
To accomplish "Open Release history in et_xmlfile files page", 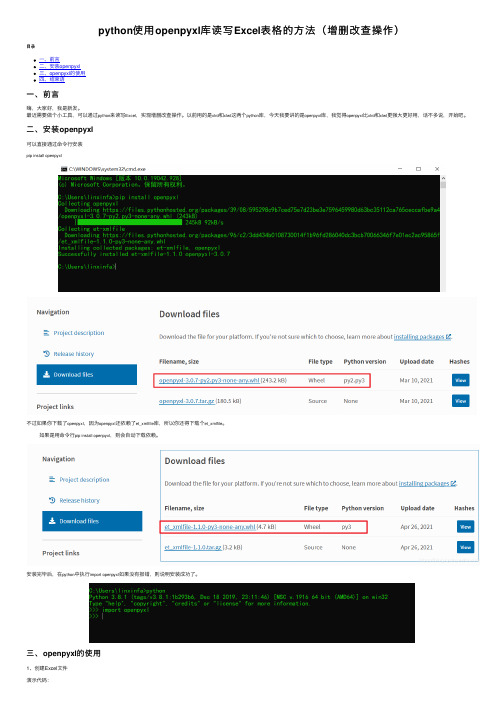I will (x=80, y=500).
